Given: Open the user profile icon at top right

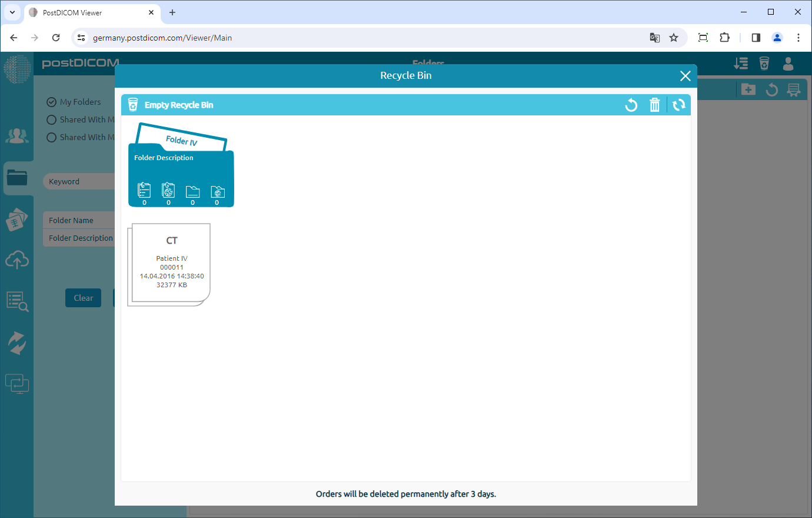Looking at the screenshot, I should [788, 65].
